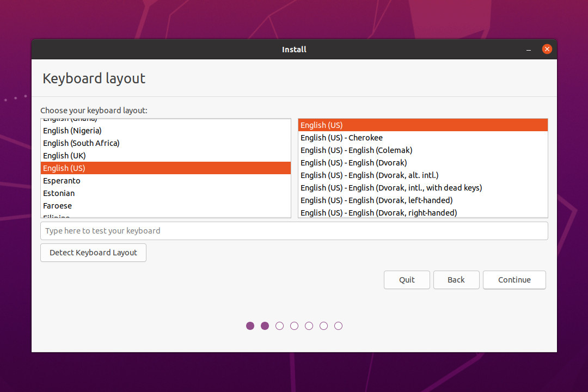Choose English (UK) layout
588x392 pixels.
tap(166, 156)
